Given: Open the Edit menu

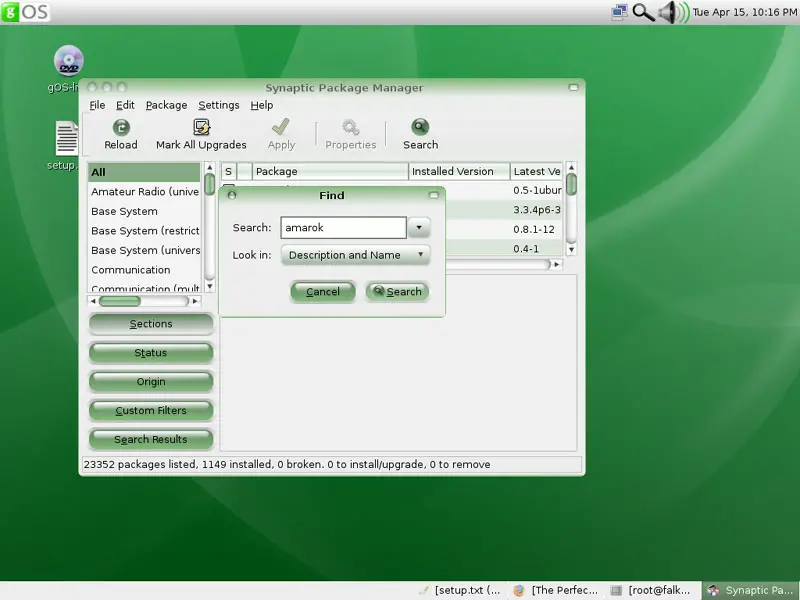Looking at the screenshot, I should point(125,105).
